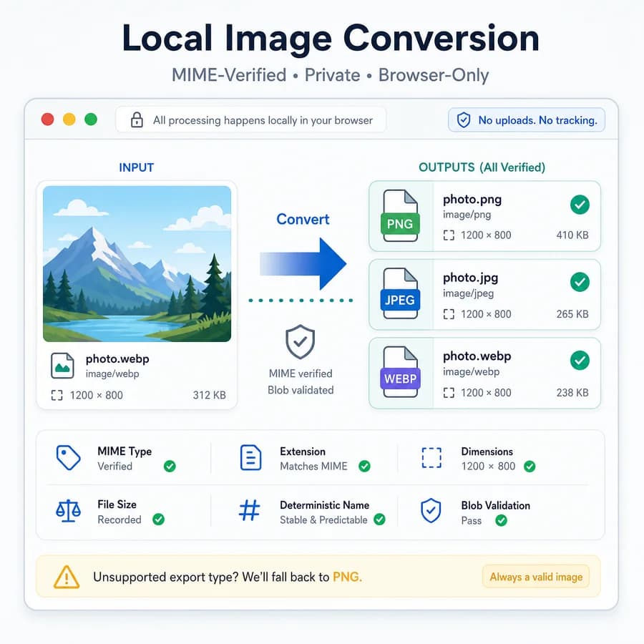The image size is (644, 644).
Task: Select the photo.jpg filename
Action: (470, 278)
